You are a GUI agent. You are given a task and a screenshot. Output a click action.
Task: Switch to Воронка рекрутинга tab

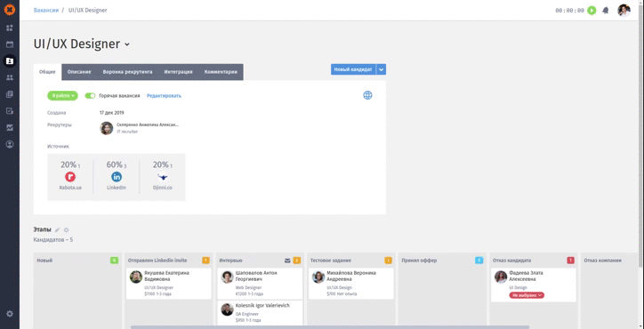point(127,72)
